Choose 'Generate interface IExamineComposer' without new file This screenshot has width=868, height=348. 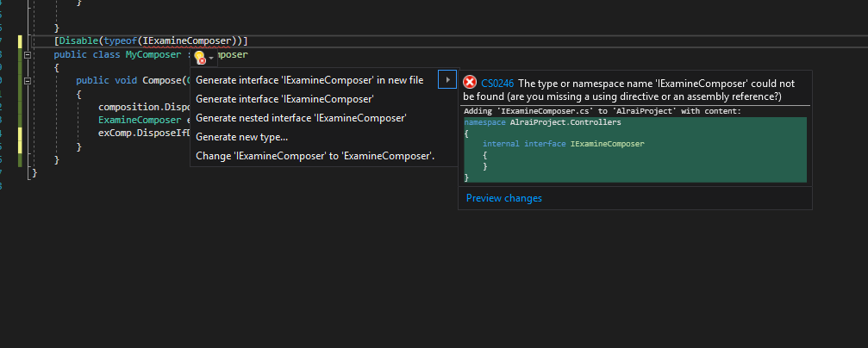point(284,99)
